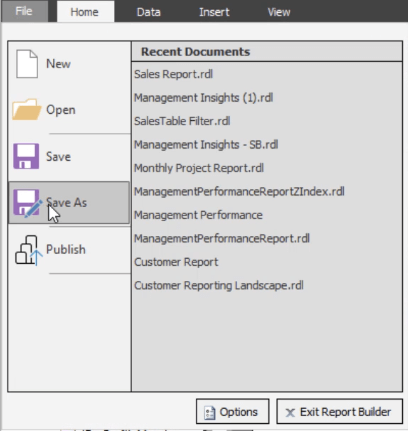Open Sales Report.rdl from recent documents
This screenshot has height=431, width=408.
click(x=173, y=74)
